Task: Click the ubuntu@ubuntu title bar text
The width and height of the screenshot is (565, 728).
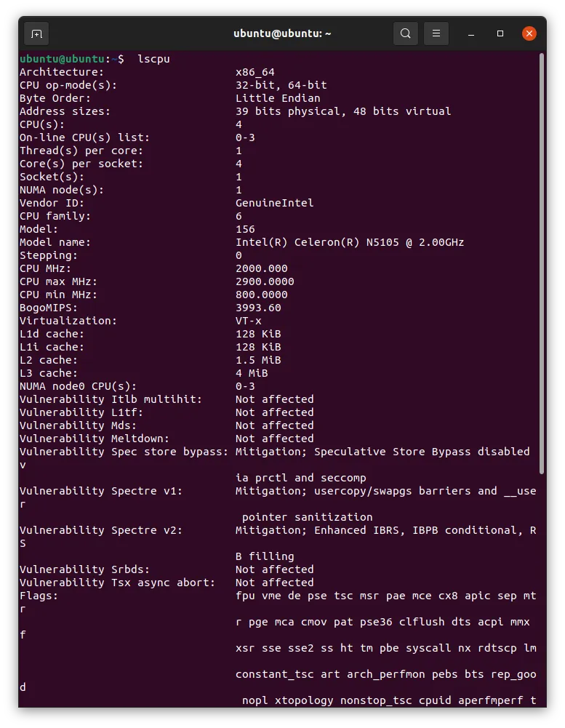Action: click(x=282, y=33)
